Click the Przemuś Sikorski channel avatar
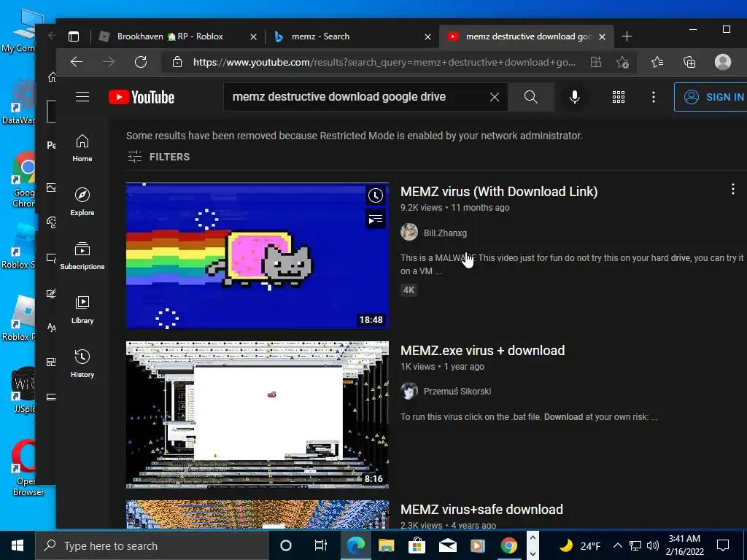 click(x=409, y=391)
